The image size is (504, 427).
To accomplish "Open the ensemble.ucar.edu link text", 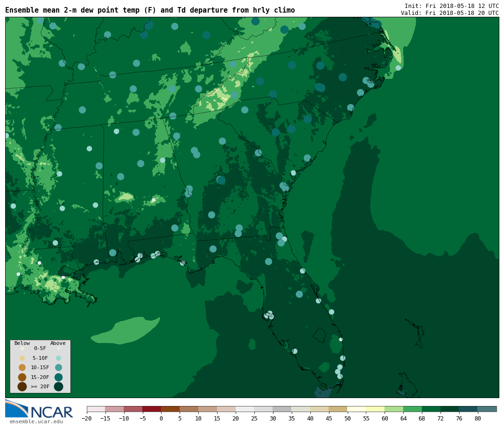I will point(36,421).
